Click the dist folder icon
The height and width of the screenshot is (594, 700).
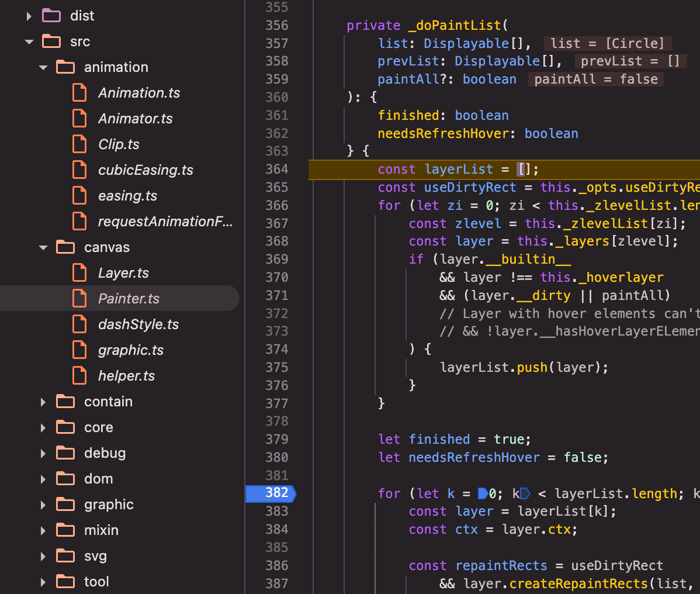pyautogui.click(x=51, y=16)
